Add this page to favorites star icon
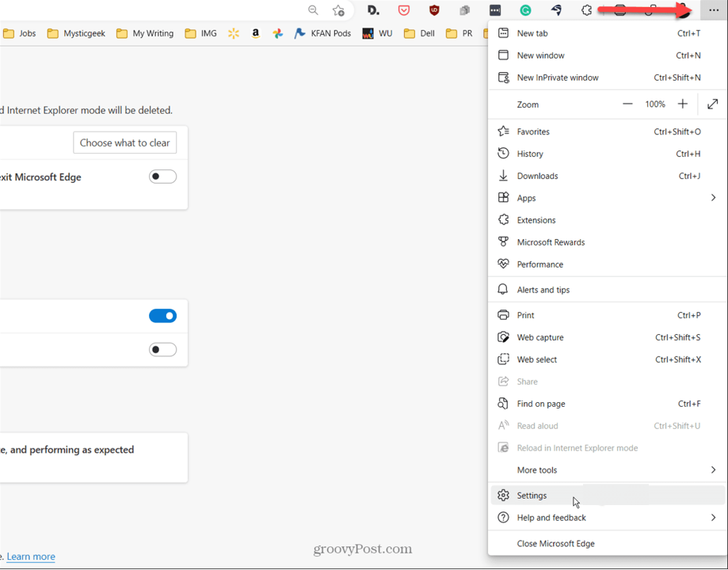 point(338,10)
